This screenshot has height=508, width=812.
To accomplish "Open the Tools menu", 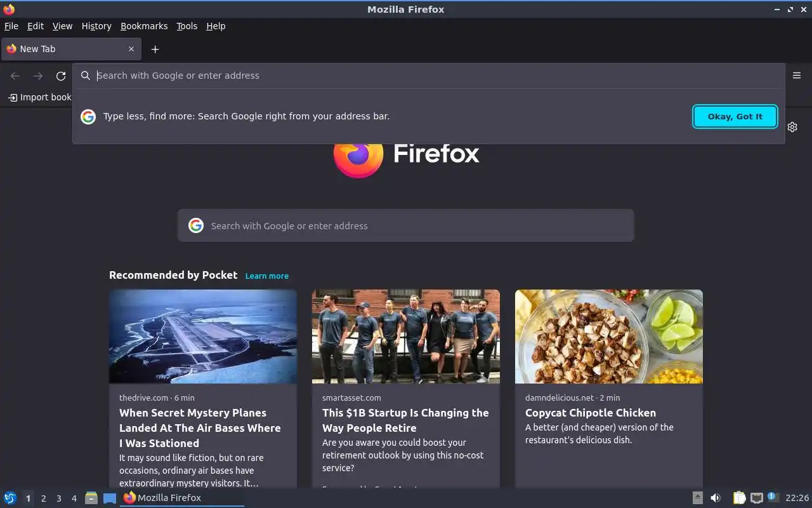I will [x=187, y=26].
